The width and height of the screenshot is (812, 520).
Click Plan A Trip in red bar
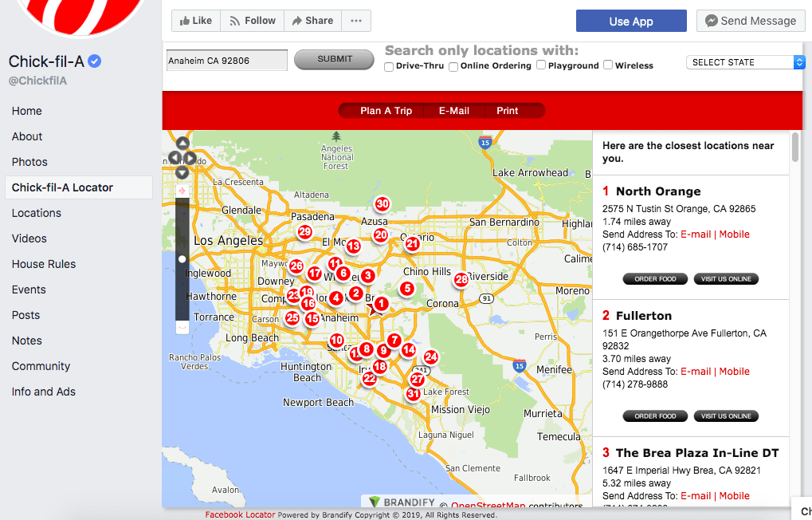click(386, 111)
